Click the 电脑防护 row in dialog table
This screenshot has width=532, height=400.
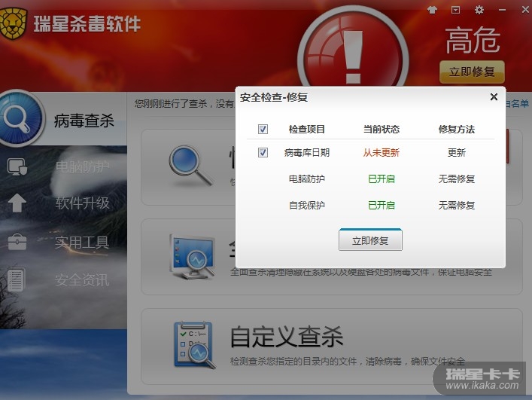[370, 179]
